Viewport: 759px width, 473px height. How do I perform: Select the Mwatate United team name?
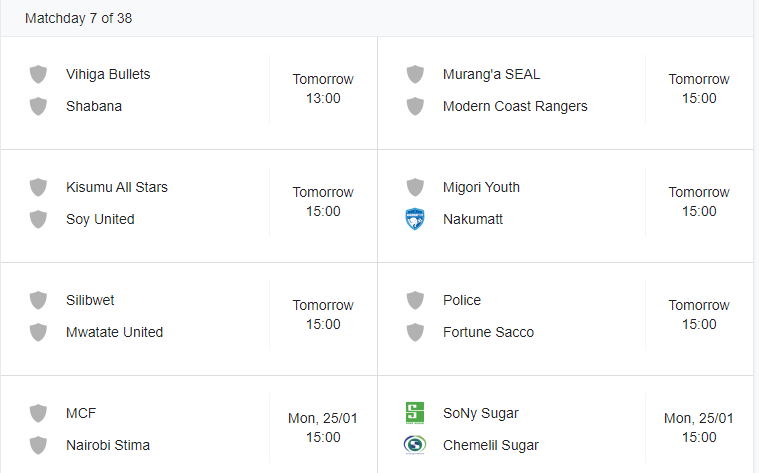pyautogui.click(x=114, y=332)
